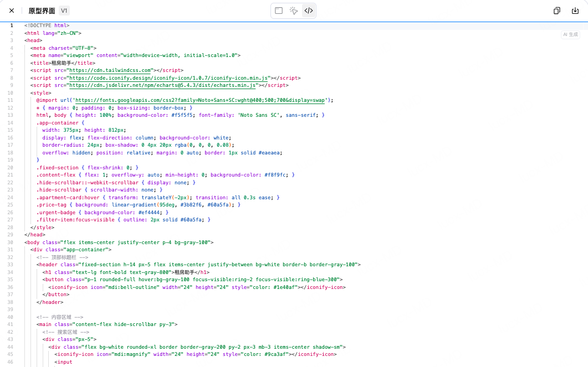Click the closing </style> tag line
588x367 pixels.
point(42,228)
